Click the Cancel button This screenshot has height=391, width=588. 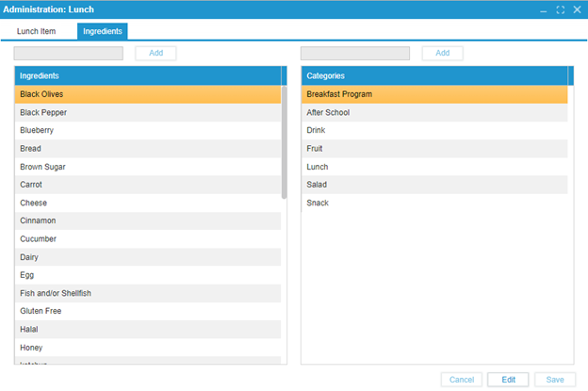pos(461,380)
